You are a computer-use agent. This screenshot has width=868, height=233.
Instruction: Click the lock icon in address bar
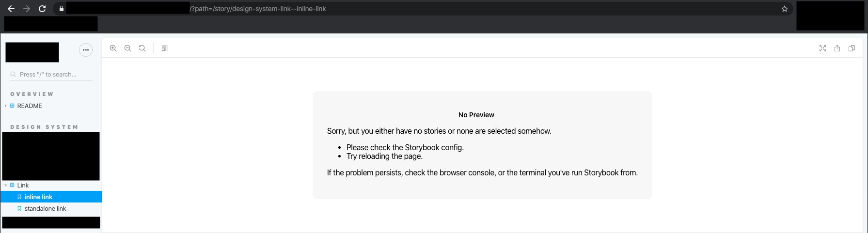(x=62, y=9)
